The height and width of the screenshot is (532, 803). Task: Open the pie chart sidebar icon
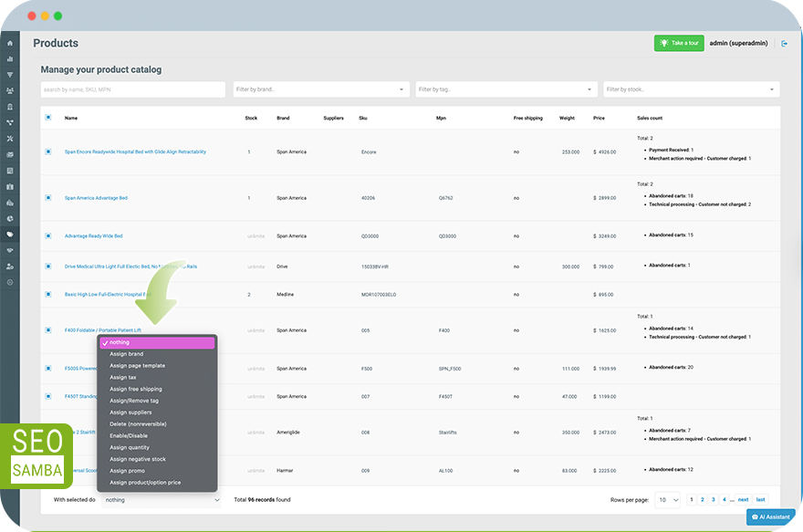coord(10,218)
